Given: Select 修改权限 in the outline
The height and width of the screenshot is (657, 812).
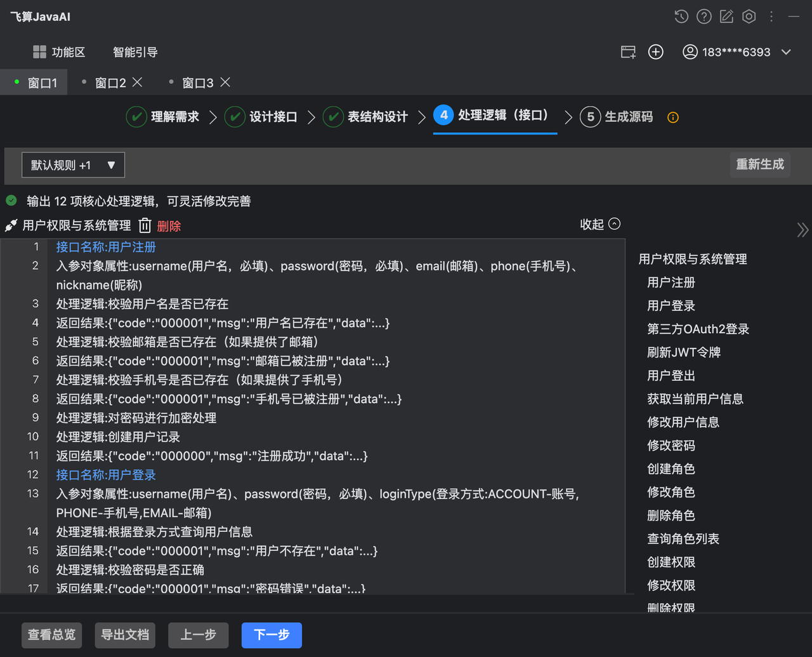Looking at the screenshot, I should click(671, 585).
